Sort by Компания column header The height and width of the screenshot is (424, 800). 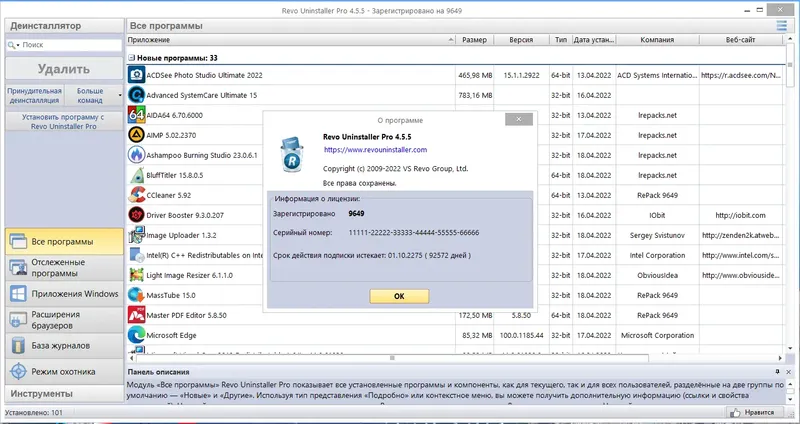[657, 40]
